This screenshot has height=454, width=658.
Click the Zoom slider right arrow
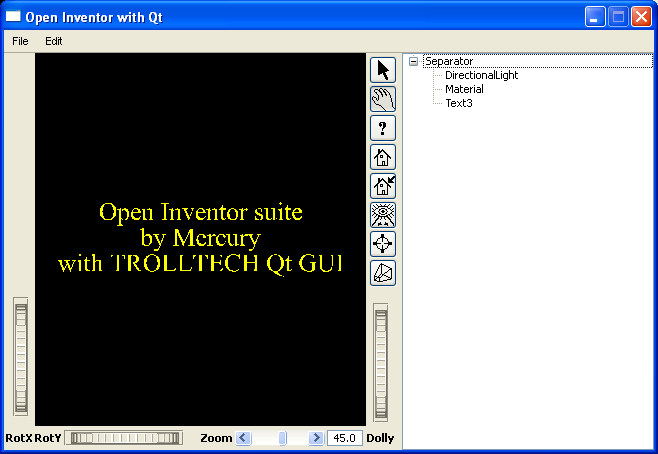pyautogui.click(x=316, y=438)
